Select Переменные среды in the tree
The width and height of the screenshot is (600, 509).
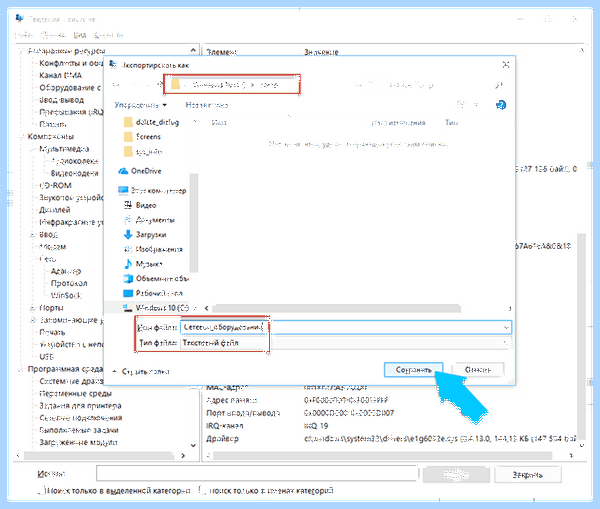[x=75, y=394]
